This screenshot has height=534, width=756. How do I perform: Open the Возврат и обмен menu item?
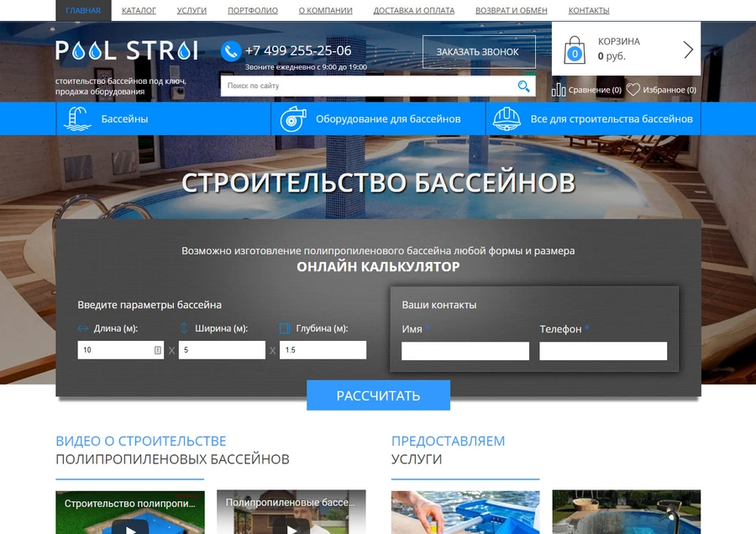click(x=511, y=10)
